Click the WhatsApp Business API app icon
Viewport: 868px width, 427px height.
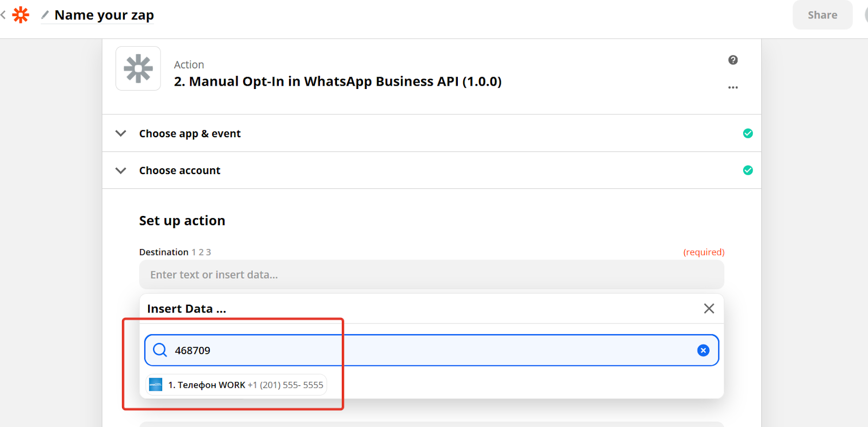click(x=138, y=68)
